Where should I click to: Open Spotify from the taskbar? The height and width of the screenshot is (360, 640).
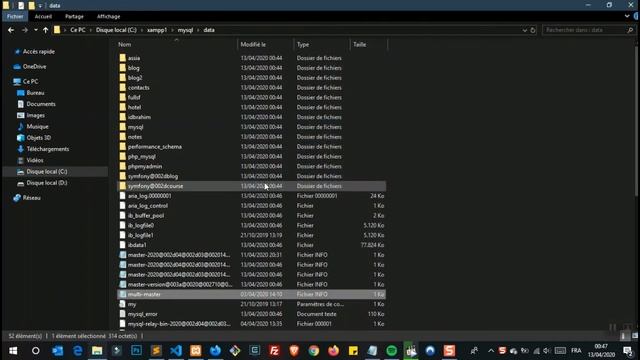point(391,351)
